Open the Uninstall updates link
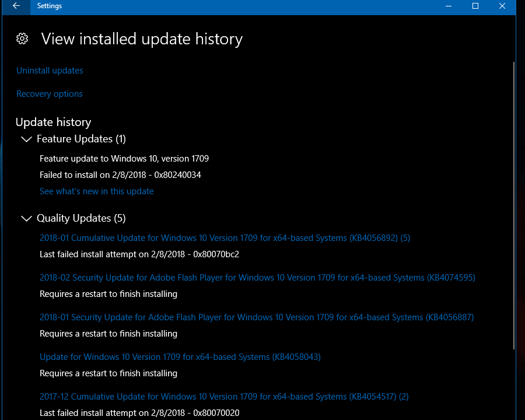 [50, 71]
